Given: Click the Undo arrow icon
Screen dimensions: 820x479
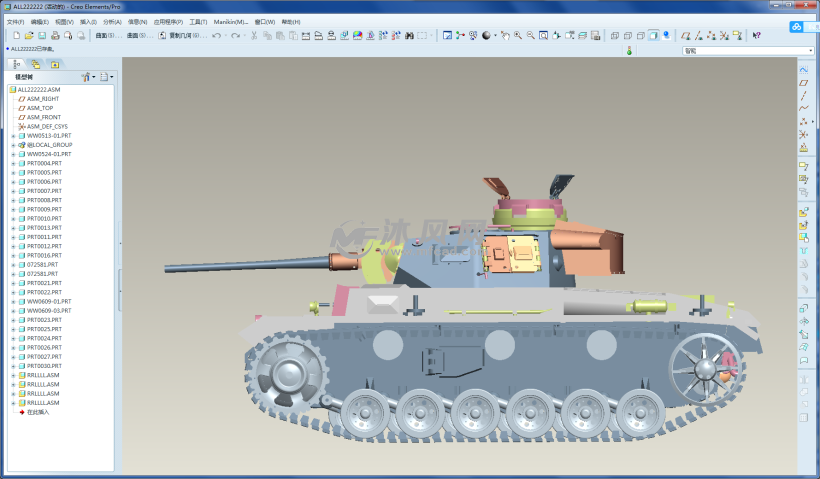Looking at the screenshot, I should pyautogui.click(x=217, y=35).
